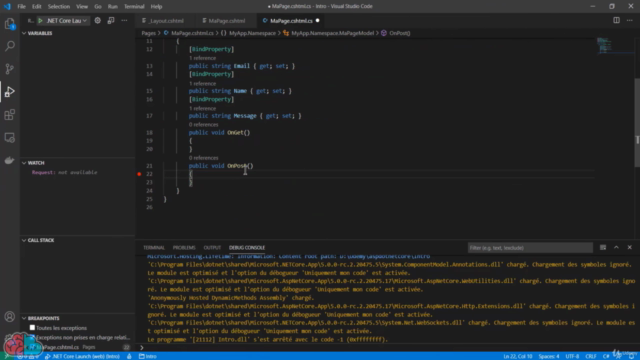Viewport: 640px width, 360px height.
Task: Switch to the OUTPUT panel tab
Action: click(x=212, y=248)
